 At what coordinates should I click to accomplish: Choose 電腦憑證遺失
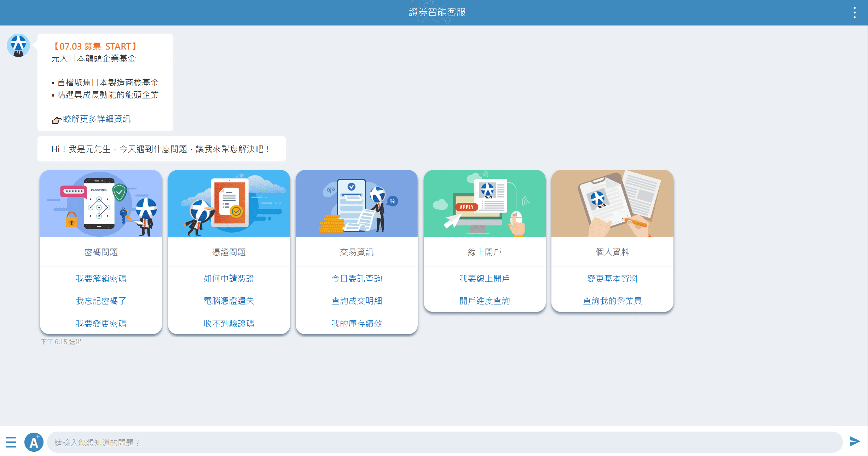(229, 301)
